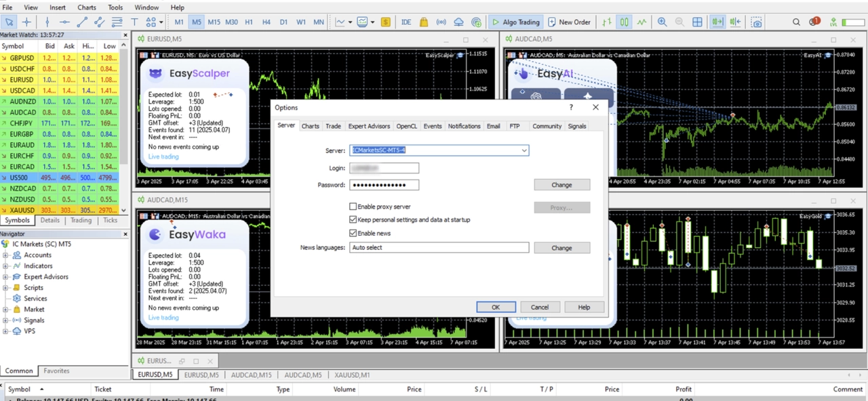
Task: Select the text label drawing tool
Action: (x=134, y=22)
